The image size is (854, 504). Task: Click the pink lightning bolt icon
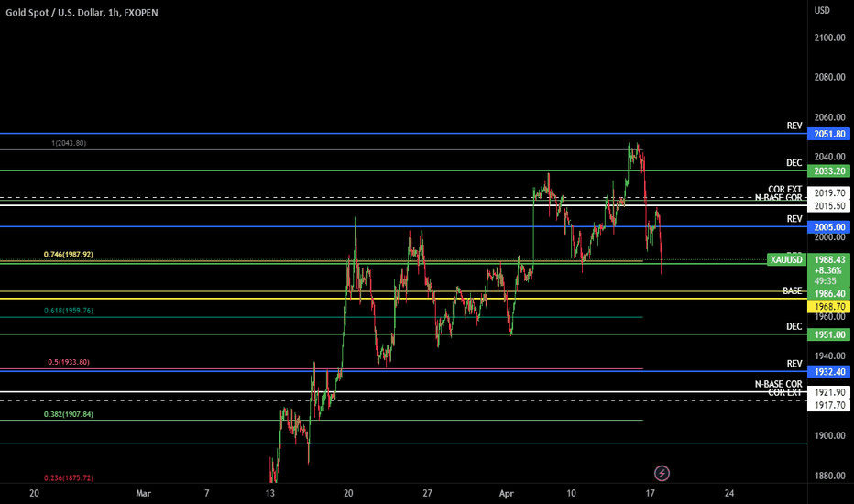662,473
